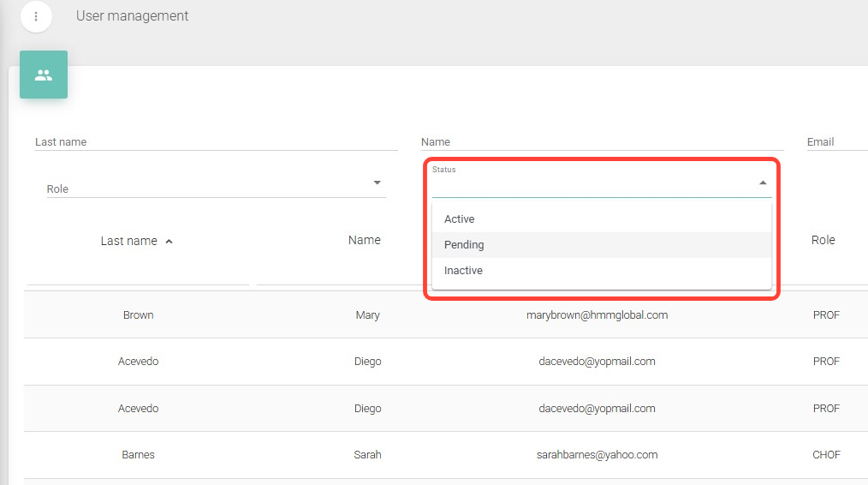
Task: Click the CHOF role in Barnes row
Action: (826, 454)
